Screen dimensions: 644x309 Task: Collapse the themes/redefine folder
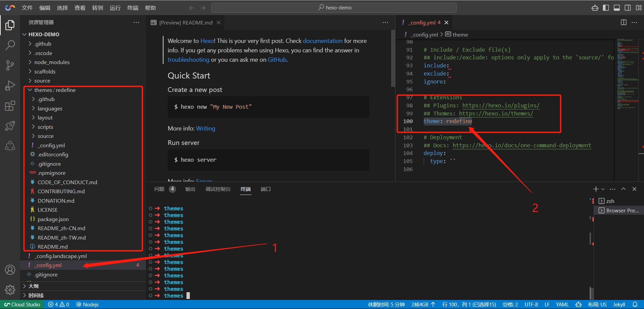click(83, 90)
